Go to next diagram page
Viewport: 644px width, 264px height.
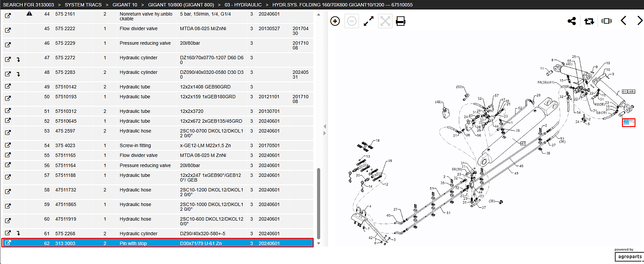(640, 21)
